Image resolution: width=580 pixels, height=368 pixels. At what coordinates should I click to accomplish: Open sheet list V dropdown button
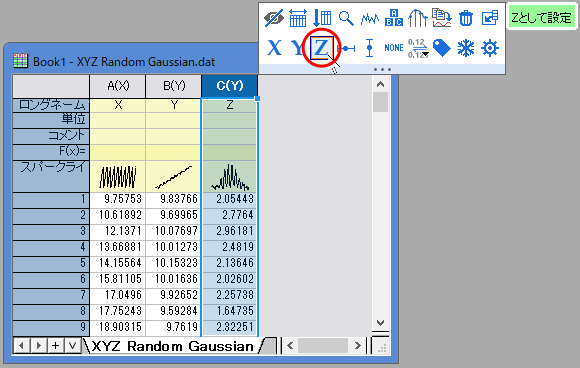coord(72,346)
